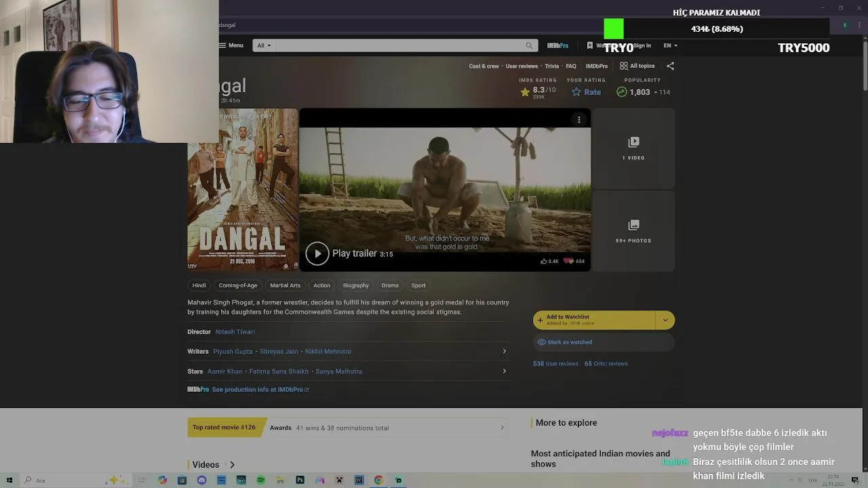Open the Windows Start menu
The image size is (868, 488).
tap(9, 480)
